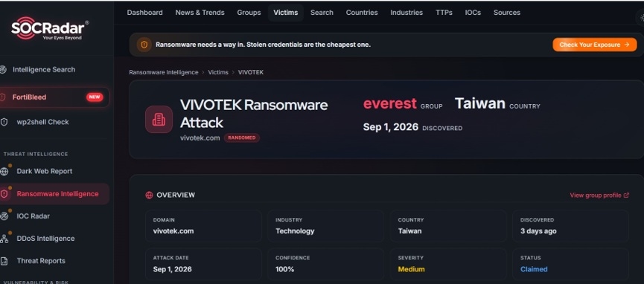Open the Dashboard tab
Image resolution: width=644 pixels, height=284 pixels.
(x=144, y=13)
